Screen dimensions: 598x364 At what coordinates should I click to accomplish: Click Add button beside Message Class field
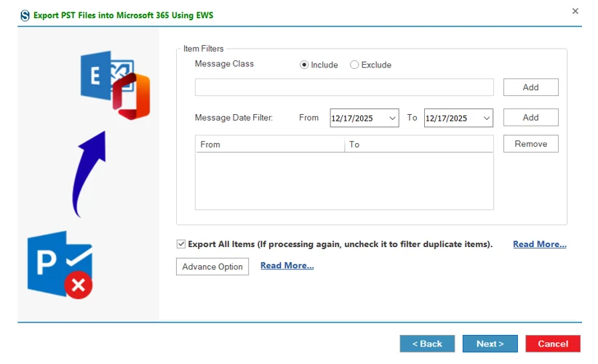(x=530, y=87)
